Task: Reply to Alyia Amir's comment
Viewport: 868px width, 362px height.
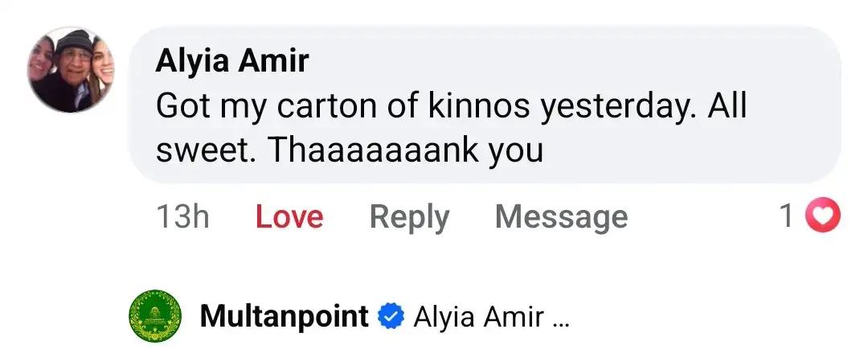Action: [x=409, y=217]
